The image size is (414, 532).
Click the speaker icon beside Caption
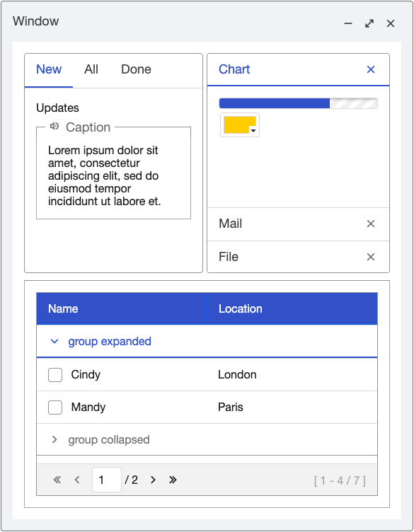(x=54, y=126)
